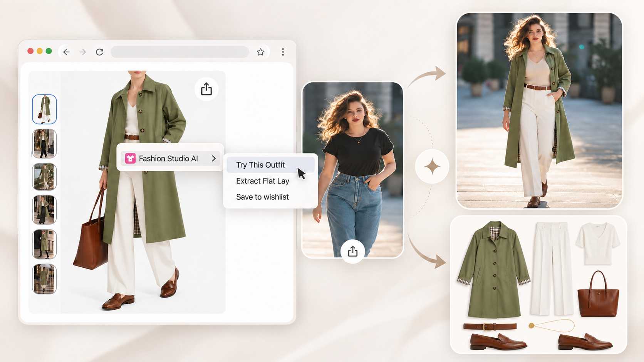Open the generated green coat try-on image
Screen dimensions: 644x362
coord(539,110)
